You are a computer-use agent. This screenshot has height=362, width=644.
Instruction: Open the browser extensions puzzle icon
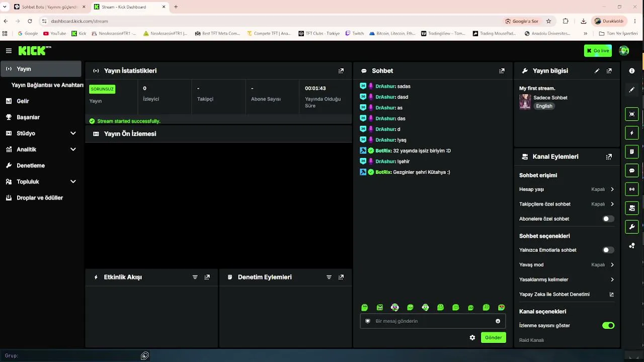pos(566,21)
